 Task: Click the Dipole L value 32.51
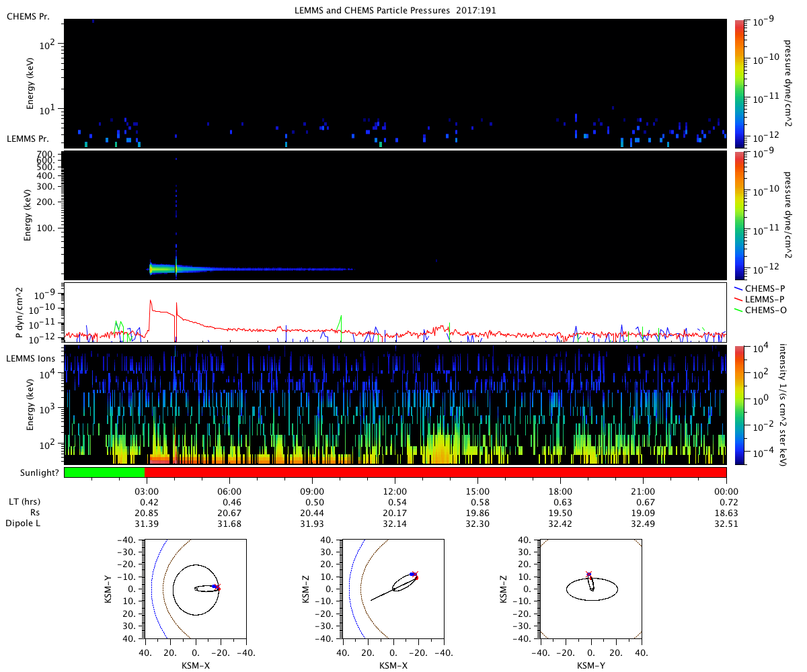pyautogui.click(x=726, y=523)
